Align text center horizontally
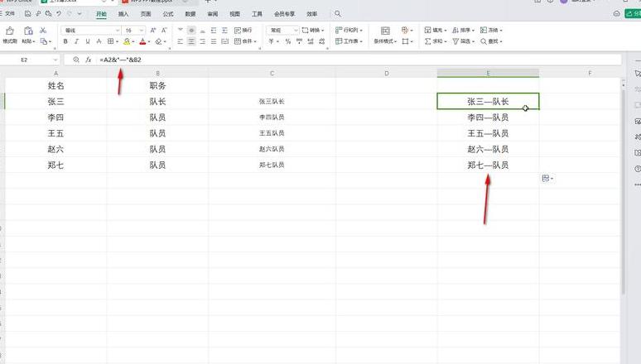This screenshot has height=364, width=641. [191, 41]
